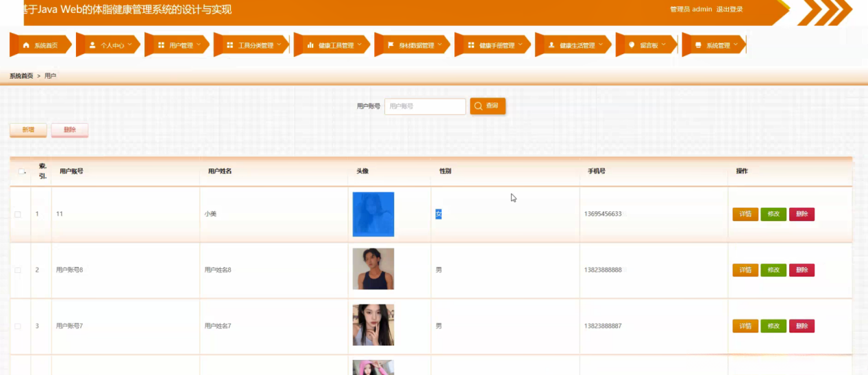Click the person icon beside 个人中心

[x=92, y=45]
